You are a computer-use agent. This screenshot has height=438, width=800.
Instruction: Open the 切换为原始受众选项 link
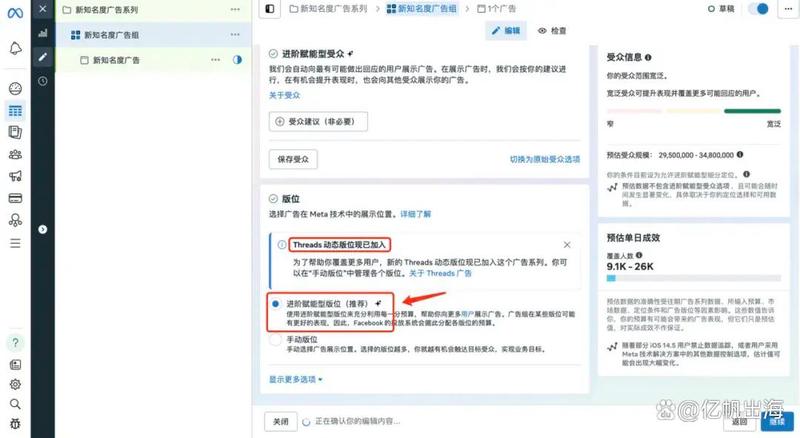pos(544,160)
